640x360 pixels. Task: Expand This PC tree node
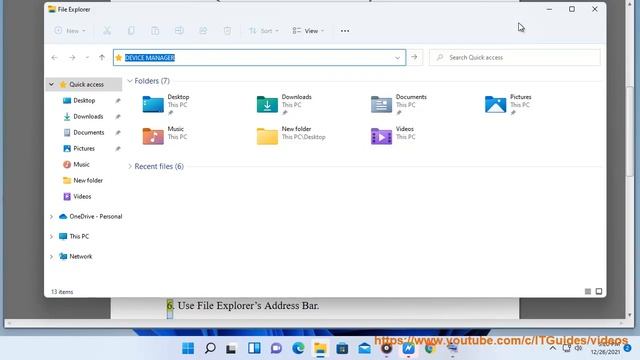point(51,237)
